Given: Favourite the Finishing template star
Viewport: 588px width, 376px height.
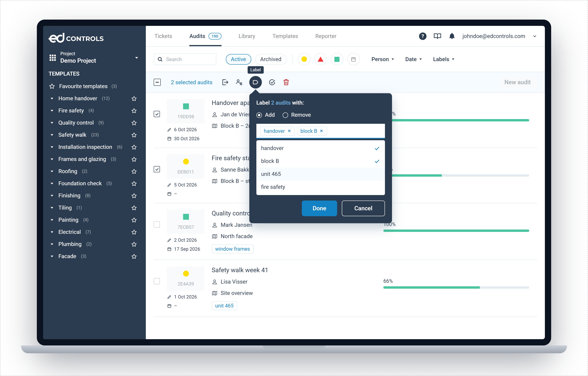Looking at the screenshot, I should click(x=134, y=196).
